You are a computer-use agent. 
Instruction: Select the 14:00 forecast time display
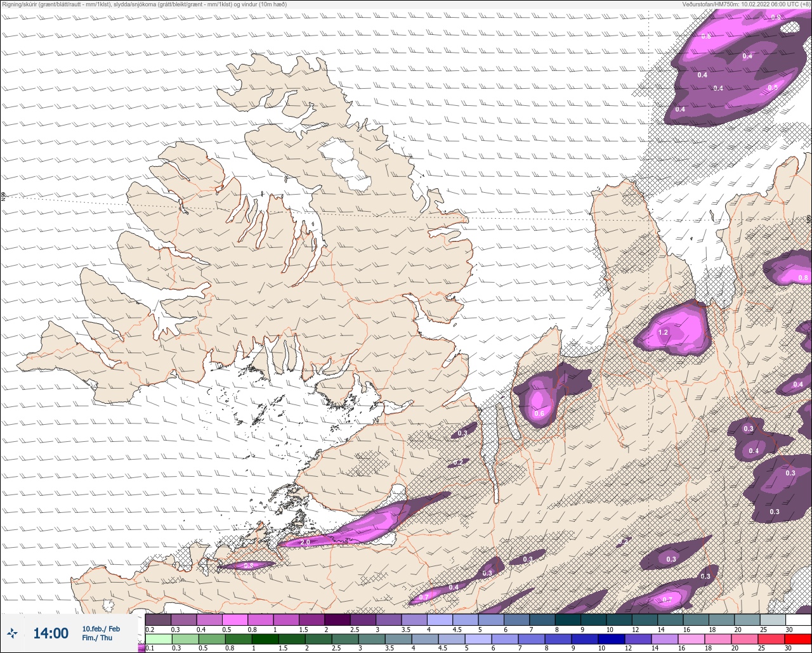[51, 633]
